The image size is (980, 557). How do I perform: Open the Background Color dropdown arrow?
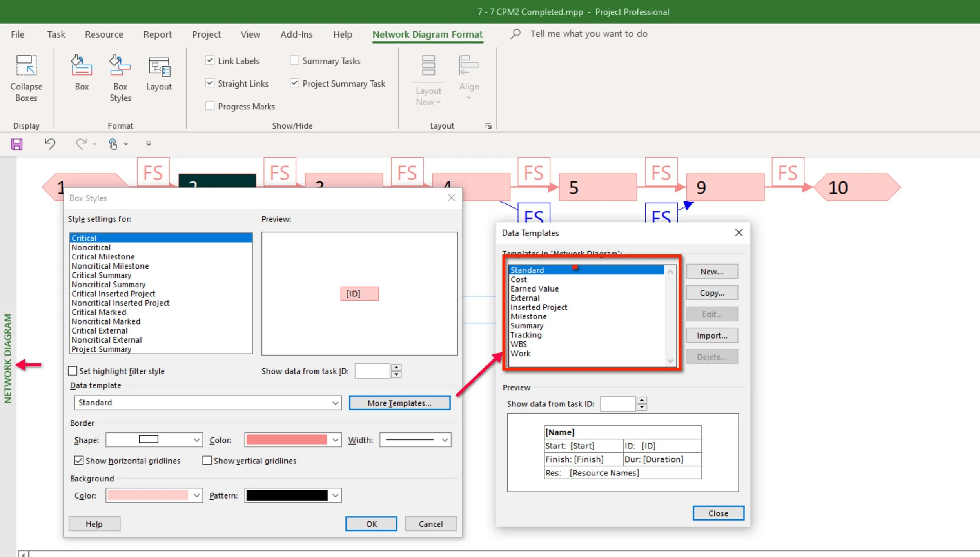196,495
